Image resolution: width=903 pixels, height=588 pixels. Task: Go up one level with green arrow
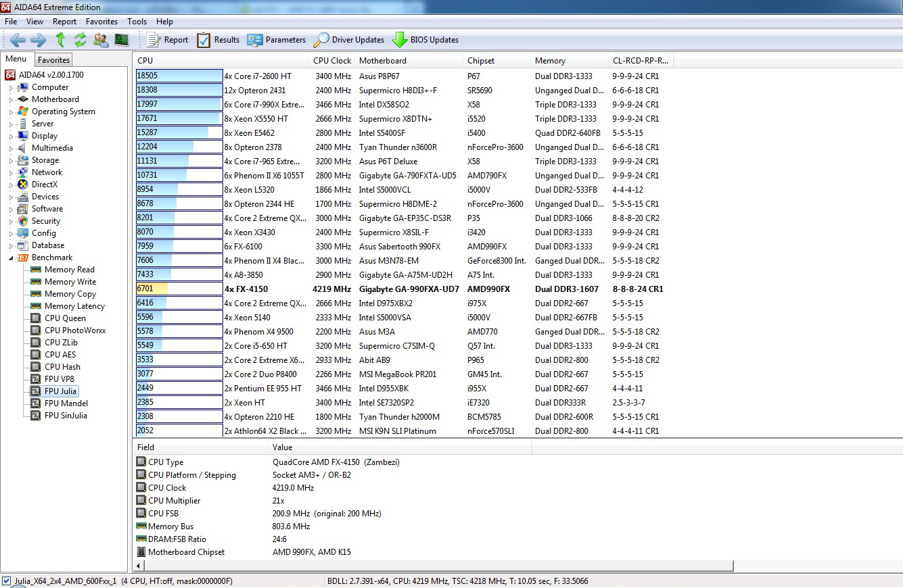point(61,40)
